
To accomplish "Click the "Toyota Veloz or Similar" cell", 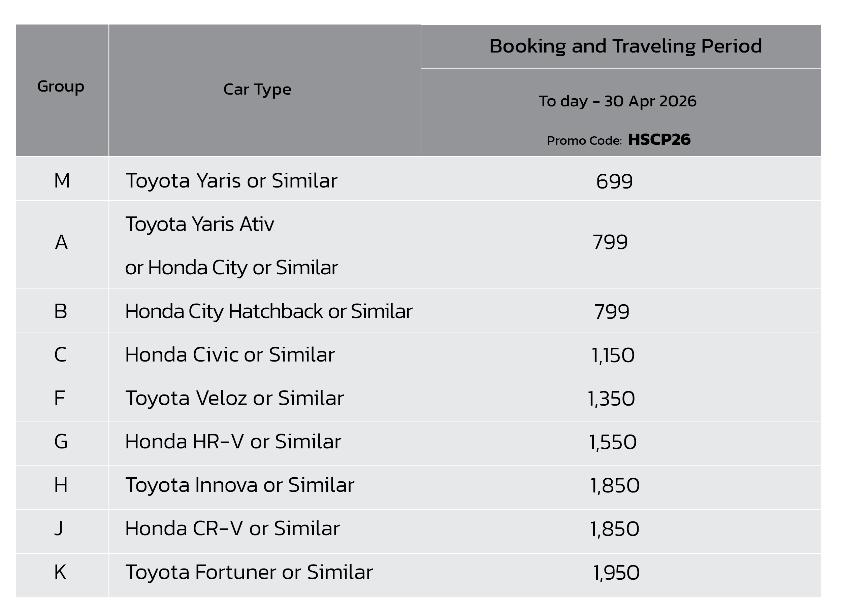I will [234, 398].
